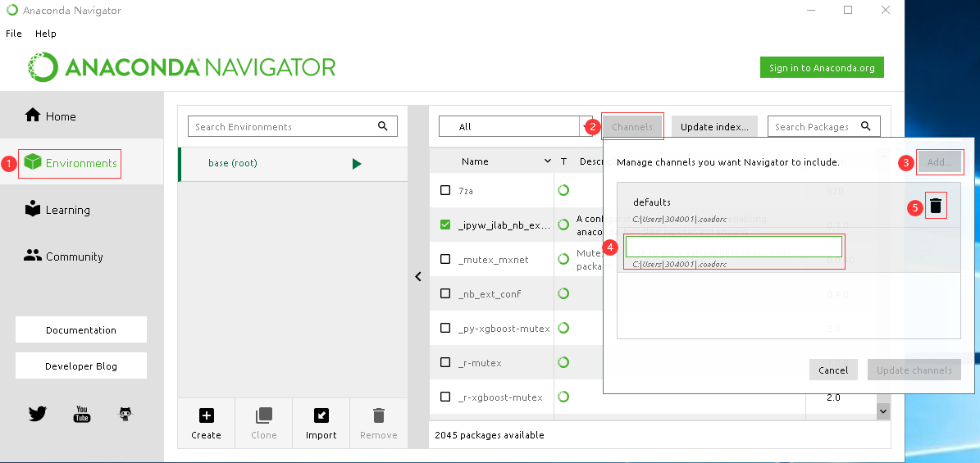
Task: Run base (root) environment play arrow
Action: pyautogui.click(x=356, y=164)
